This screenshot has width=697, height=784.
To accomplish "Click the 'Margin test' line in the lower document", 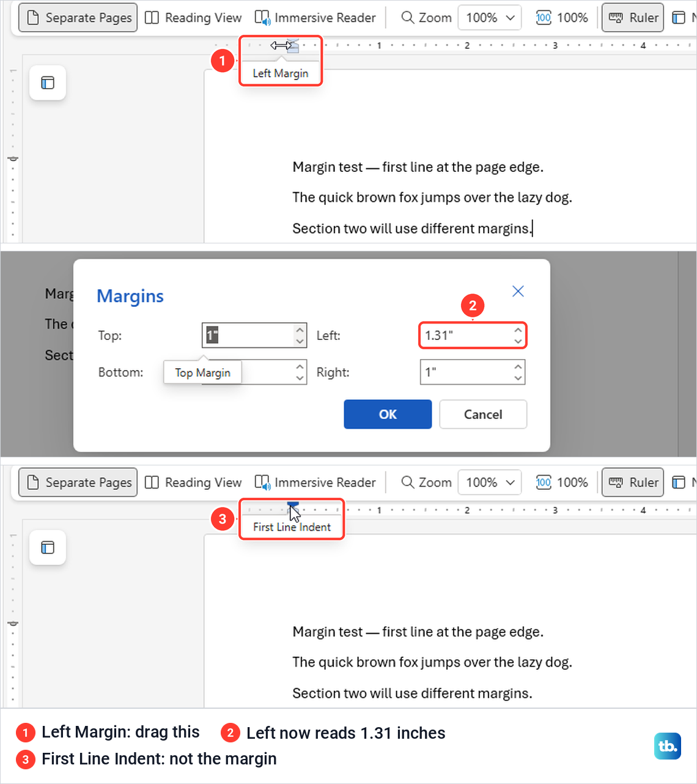I will [418, 632].
